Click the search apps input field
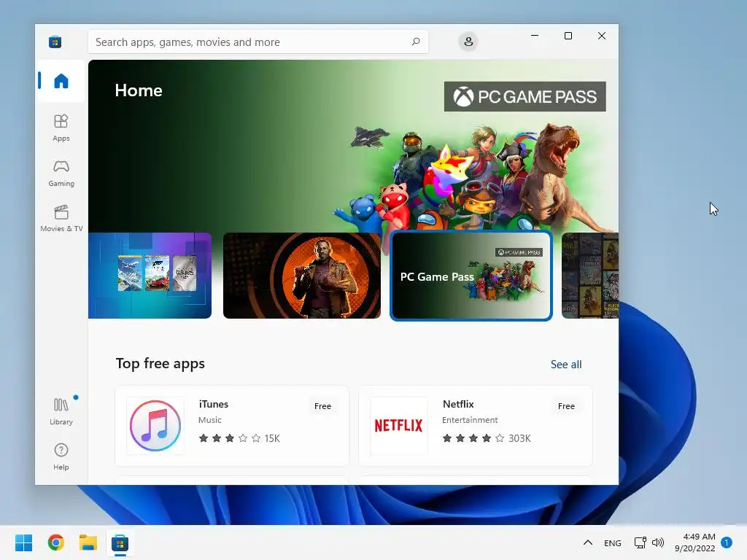The height and width of the screenshot is (560, 747). pyautogui.click(x=258, y=42)
